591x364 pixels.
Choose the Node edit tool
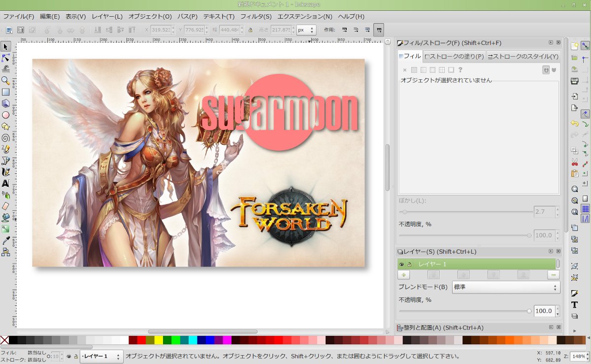coord(5,58)
